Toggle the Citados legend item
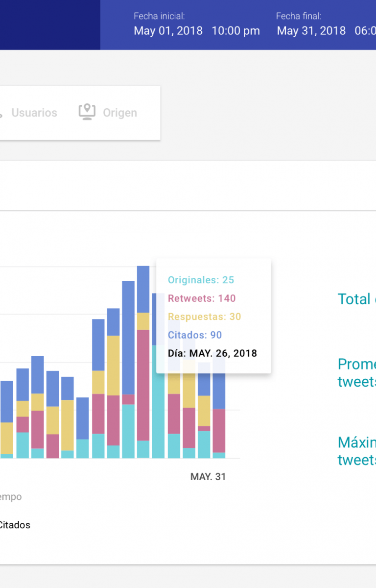 click(x=15, y=525)
